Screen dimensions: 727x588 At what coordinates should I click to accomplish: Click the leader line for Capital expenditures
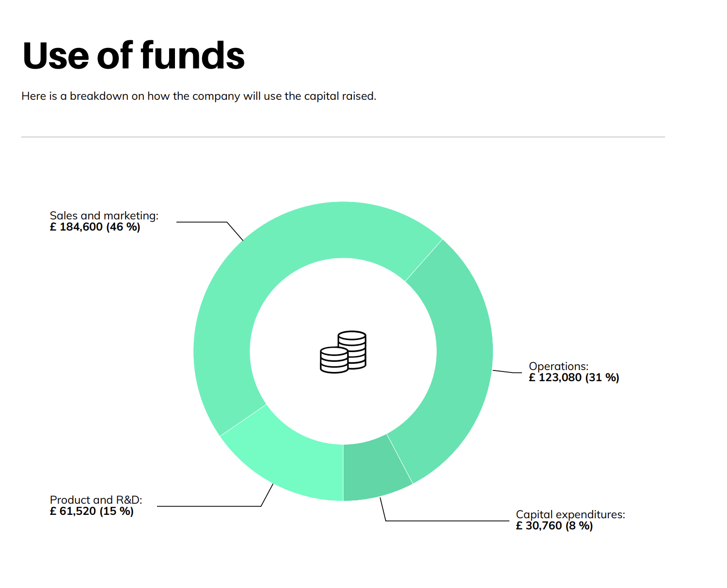446,521
